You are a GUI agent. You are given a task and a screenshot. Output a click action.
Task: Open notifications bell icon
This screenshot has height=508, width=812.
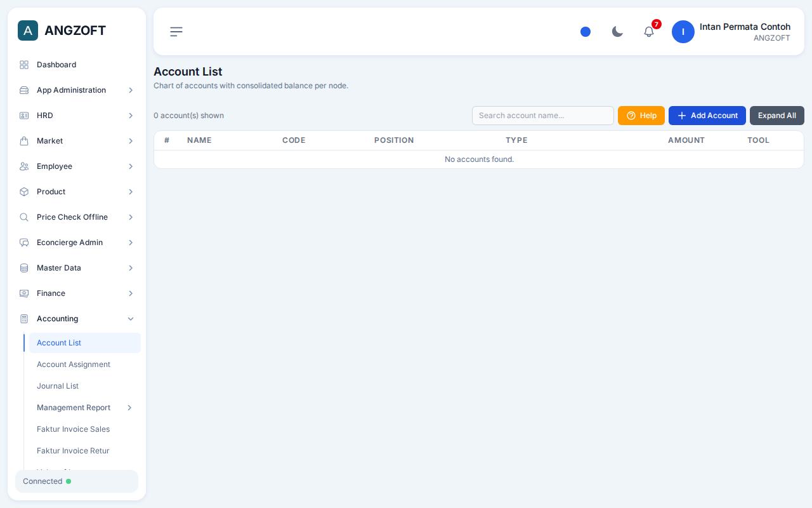pos(649,32)
